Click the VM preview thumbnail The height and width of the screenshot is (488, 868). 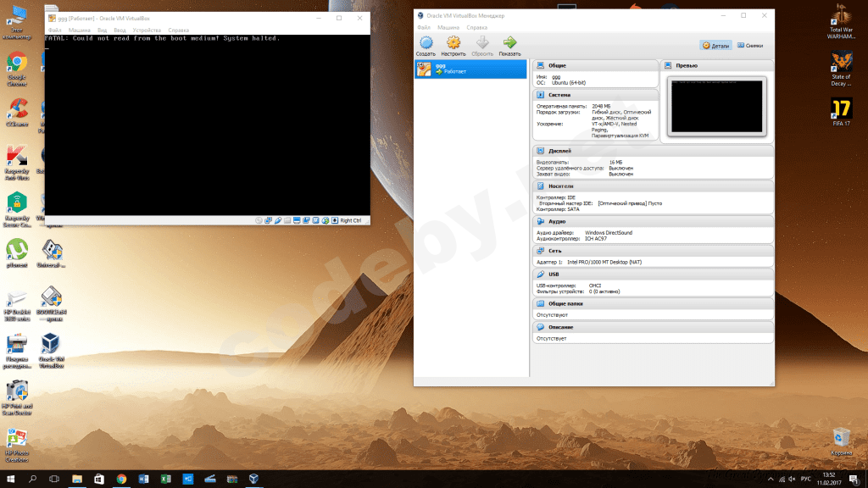click(716, 106)
